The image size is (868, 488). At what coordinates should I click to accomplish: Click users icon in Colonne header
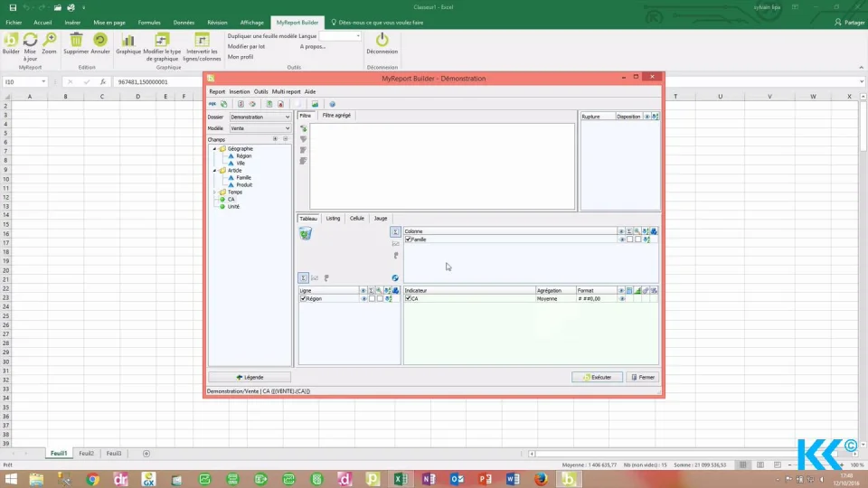pos(654,231)
